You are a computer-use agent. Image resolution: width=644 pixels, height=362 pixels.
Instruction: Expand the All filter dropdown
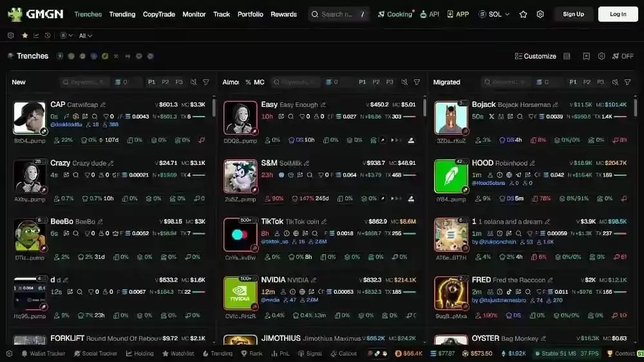coord(86,35)
